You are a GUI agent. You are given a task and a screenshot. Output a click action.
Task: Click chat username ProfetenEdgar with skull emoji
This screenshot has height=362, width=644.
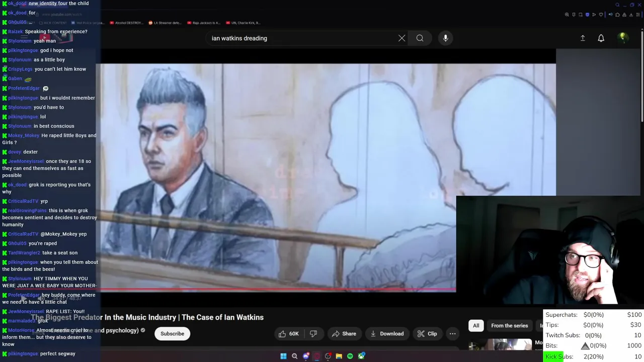(24, 88)
